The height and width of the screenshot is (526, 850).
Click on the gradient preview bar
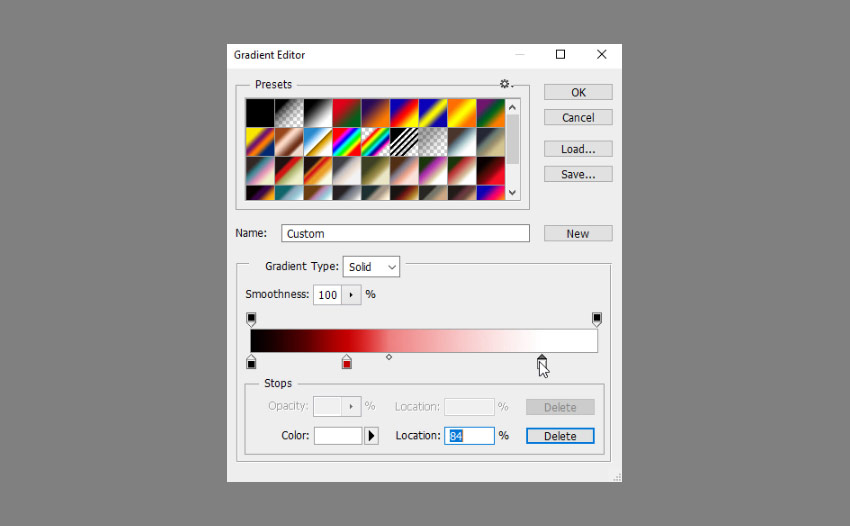click(x=424, y=341)
